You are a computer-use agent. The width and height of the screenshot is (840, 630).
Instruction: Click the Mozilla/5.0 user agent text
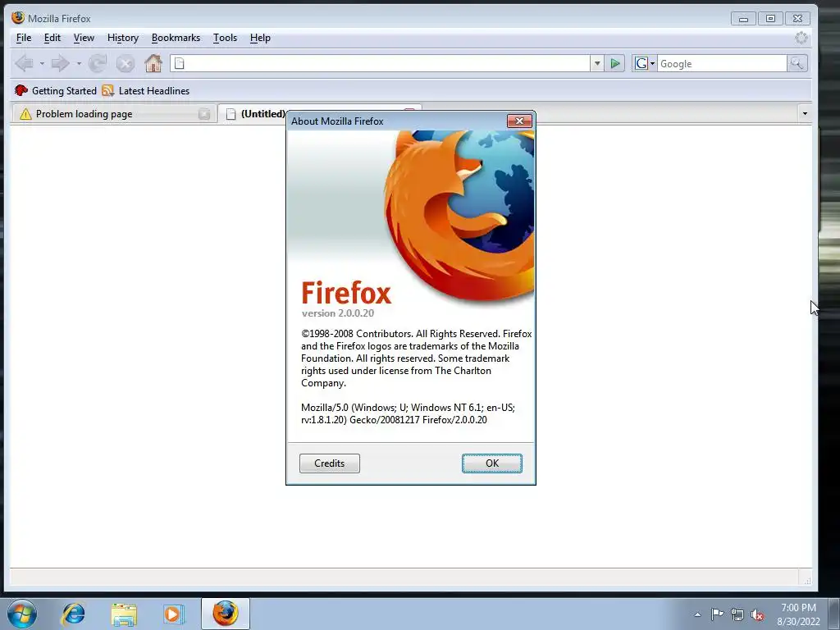[x=409, y=413]
